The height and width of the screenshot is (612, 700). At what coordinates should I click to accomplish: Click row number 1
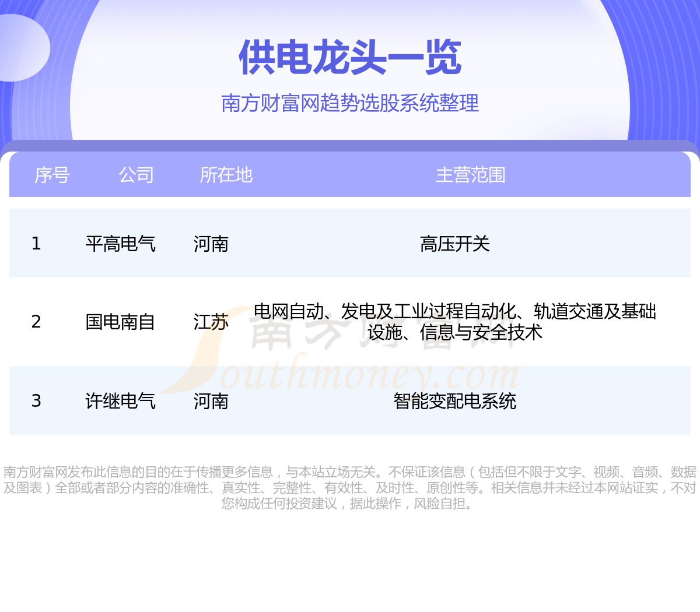[36, 244]
